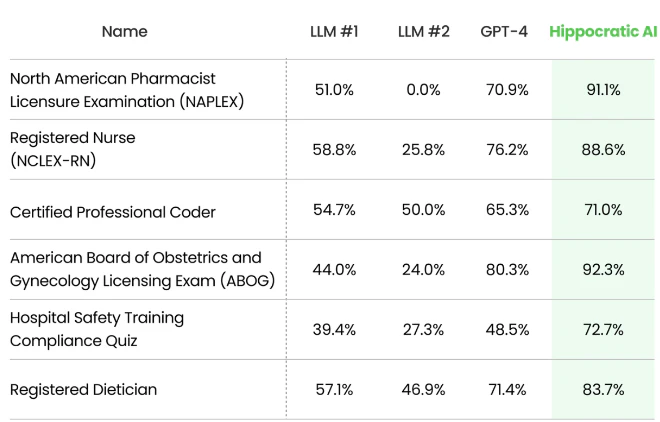Screen dimensions: 660x422
Task: Click the 91.1% Hippocratic AI NAPLEX score
Action: point(603,90)
